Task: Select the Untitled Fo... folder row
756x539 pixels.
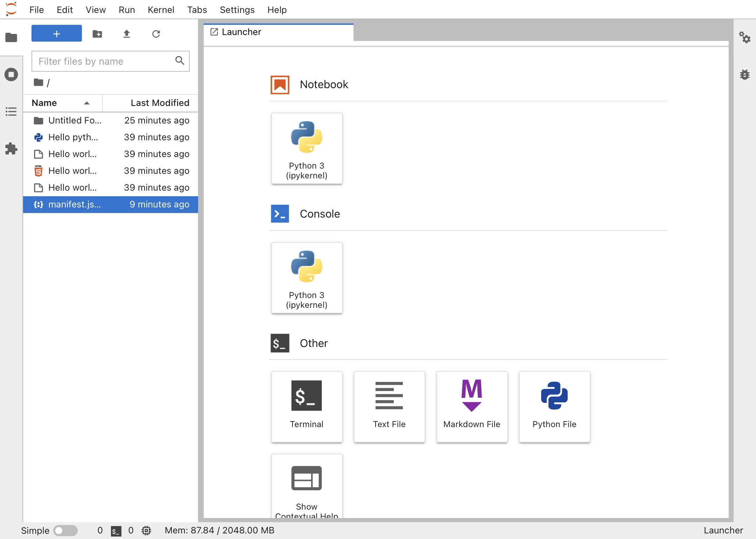Action: [111, 120]
